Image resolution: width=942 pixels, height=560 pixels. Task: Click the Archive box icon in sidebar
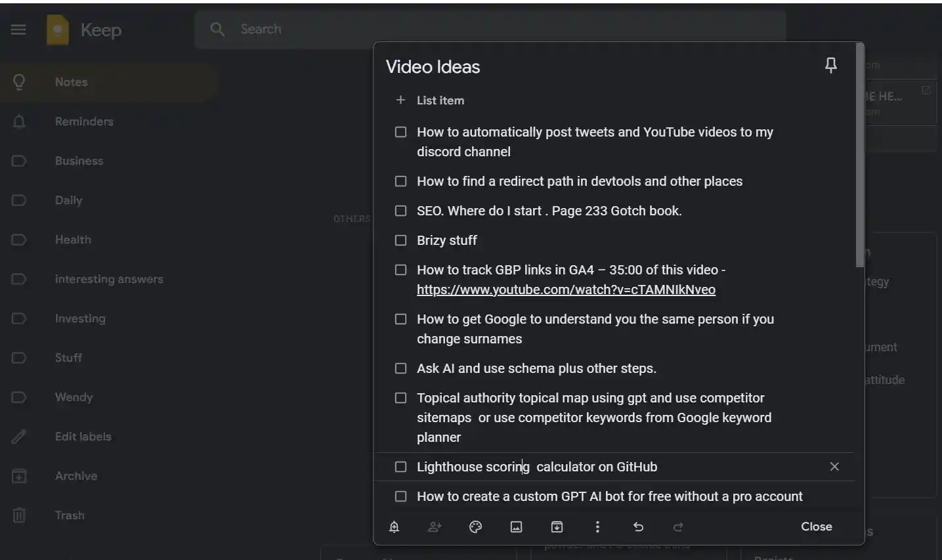tap(19, 476)
